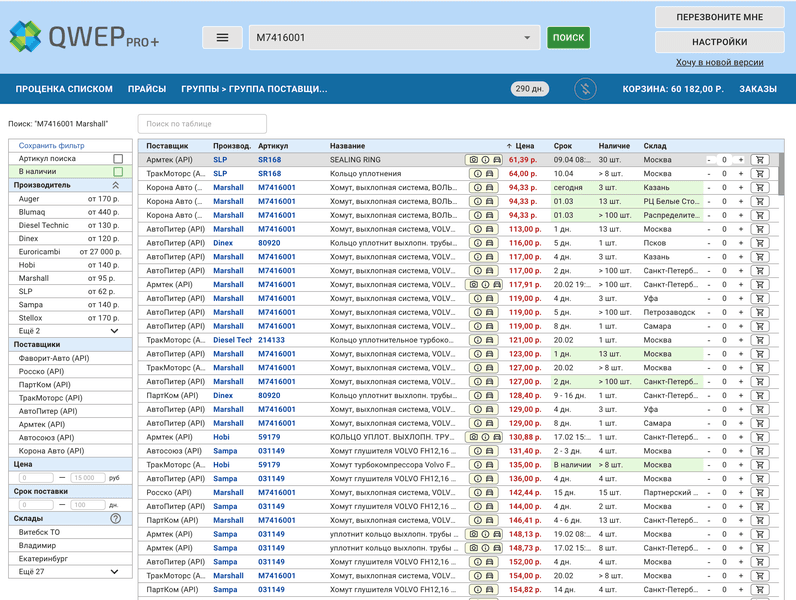Sort table by Наличие column
This screenshot has width=796, height=600.
(x=614, y=146)
